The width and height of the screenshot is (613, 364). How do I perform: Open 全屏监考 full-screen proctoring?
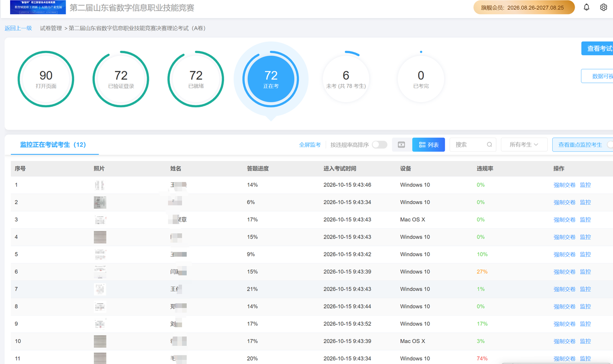[310, 145]
